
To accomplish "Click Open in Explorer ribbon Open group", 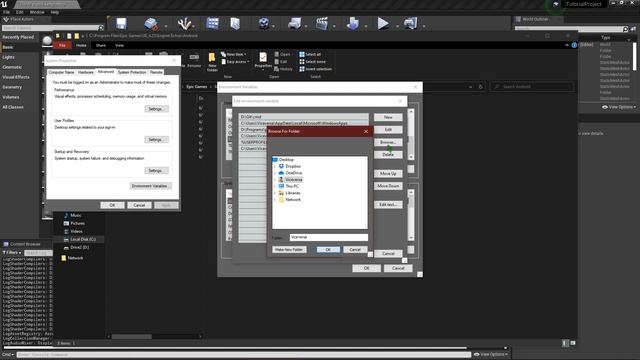I will [x=282, y=54].
